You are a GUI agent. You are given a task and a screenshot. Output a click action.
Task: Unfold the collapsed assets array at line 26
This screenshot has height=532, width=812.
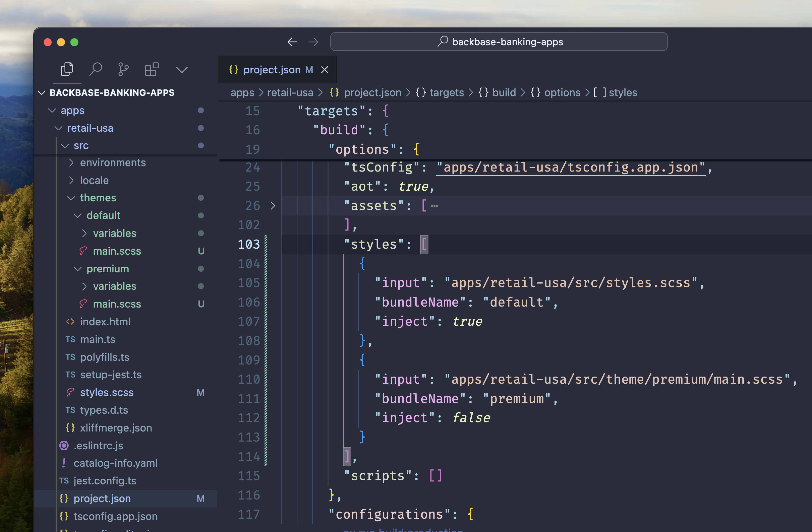tap(273, 206)
